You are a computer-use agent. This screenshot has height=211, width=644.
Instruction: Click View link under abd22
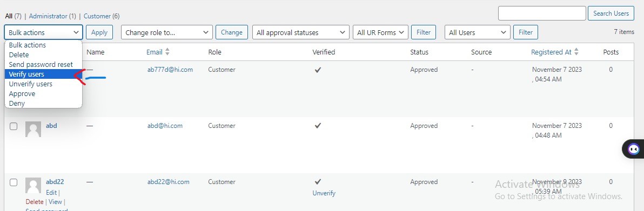pos(55,202)
